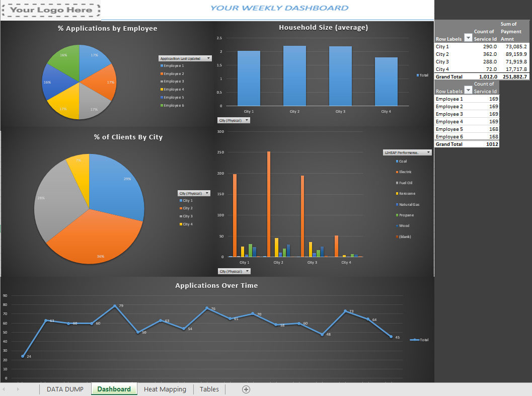Screen dimensions: 532x396
Task: Click the Electric orange color swatch in the legend
Action: pos(398,172)
